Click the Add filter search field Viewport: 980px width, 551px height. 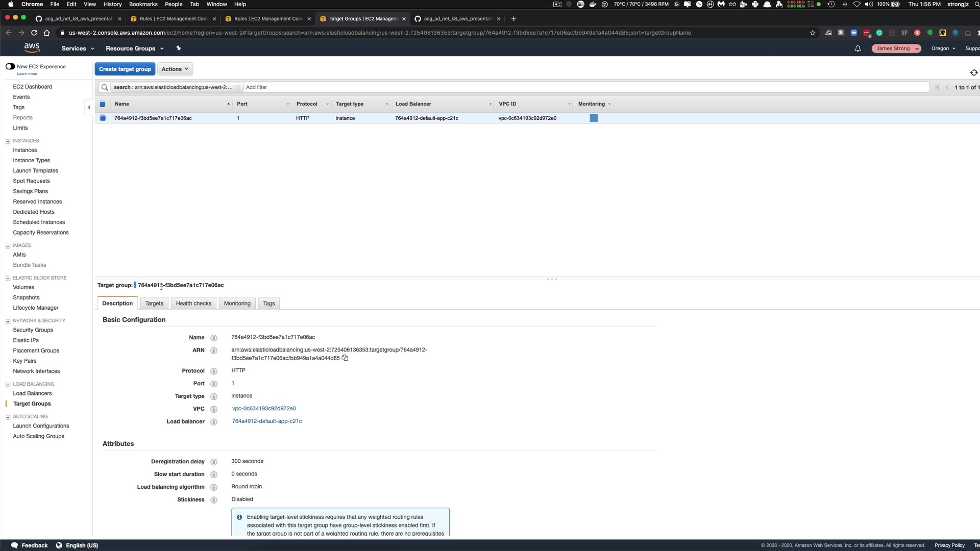(561, 87)
